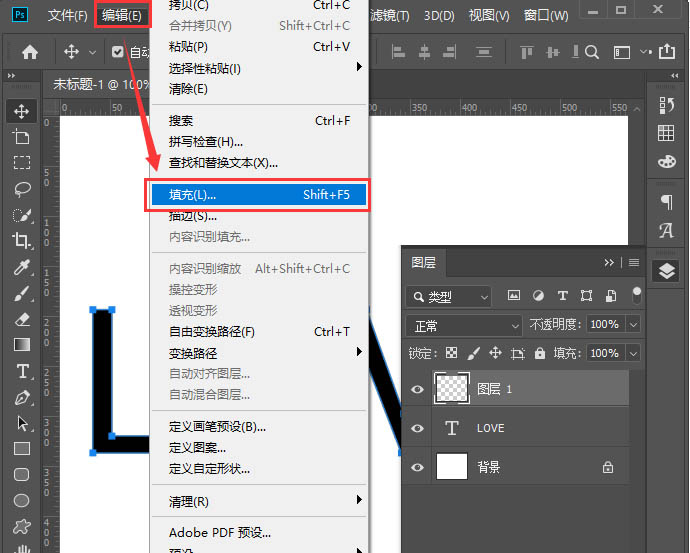The width and height of the screenshot is (690, 553).
Task: Hide visibility of LOVE text layer
Action: [418, 428]
